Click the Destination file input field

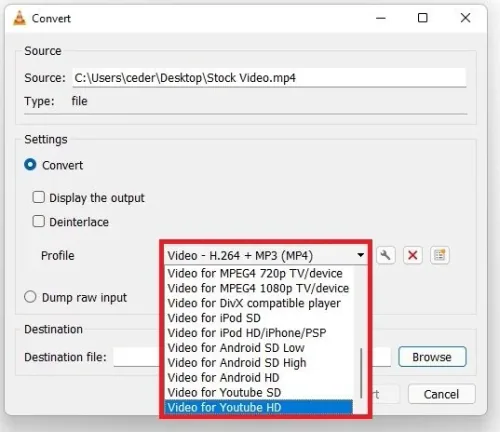point(252,357)
